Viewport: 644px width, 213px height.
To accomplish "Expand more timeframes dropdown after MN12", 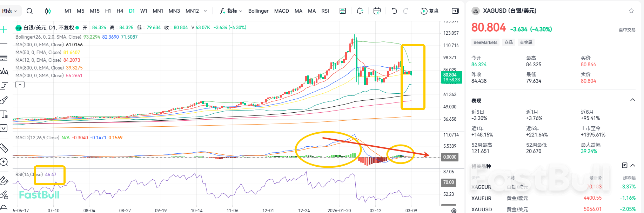I will pos(205,11).
